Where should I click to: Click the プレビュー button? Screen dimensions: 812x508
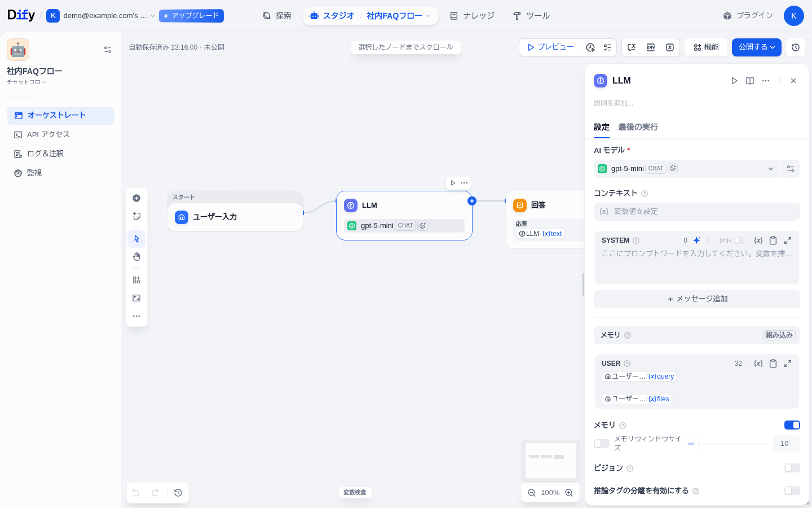coord(550,47)
